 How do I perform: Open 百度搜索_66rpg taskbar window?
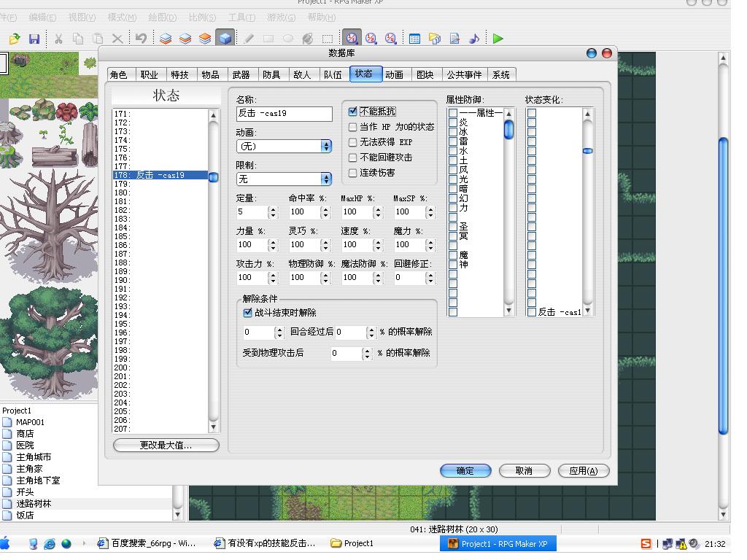point(147,543)
